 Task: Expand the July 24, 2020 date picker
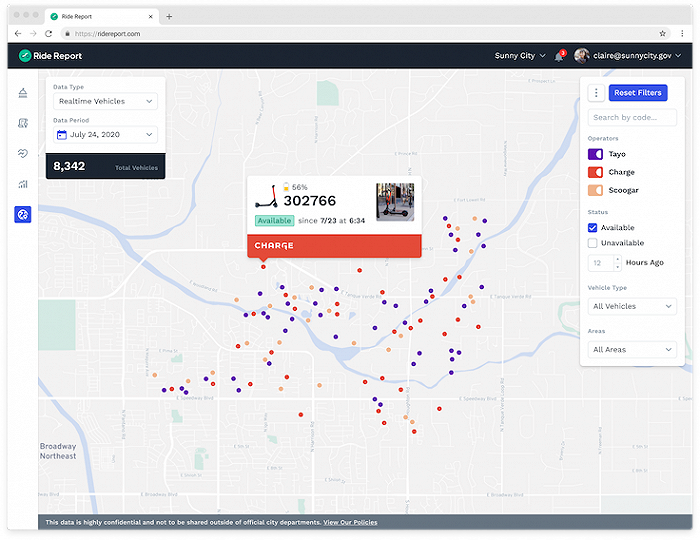click(x=106, y=134)
